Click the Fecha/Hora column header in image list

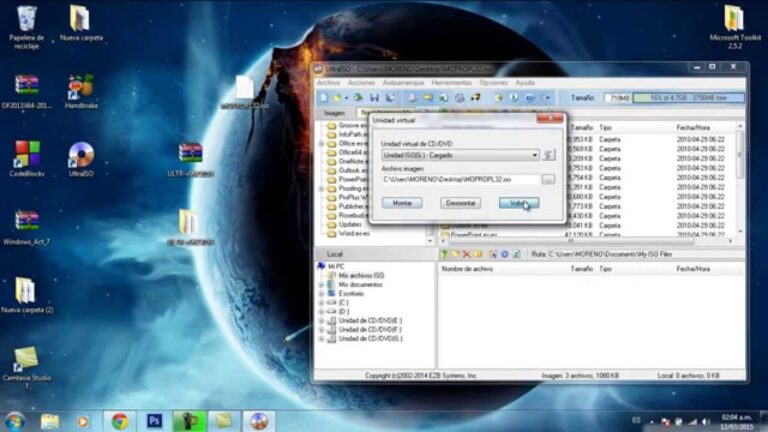click(693, 128)
